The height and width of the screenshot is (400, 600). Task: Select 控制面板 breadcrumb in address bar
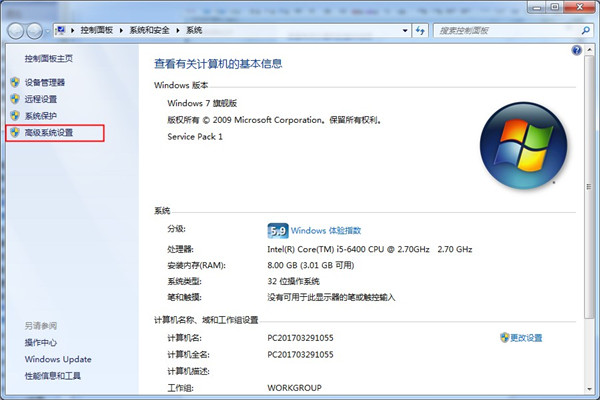96,30
